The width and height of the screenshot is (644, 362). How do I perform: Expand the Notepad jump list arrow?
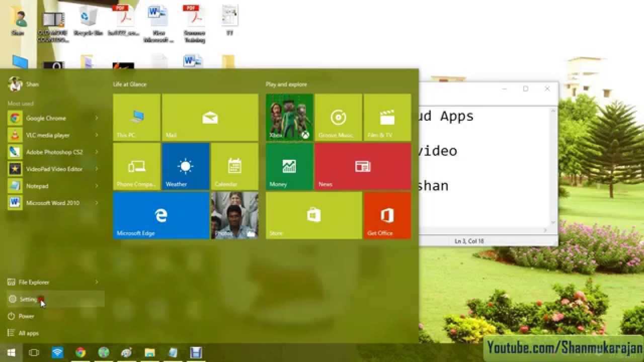pos(97,186)
